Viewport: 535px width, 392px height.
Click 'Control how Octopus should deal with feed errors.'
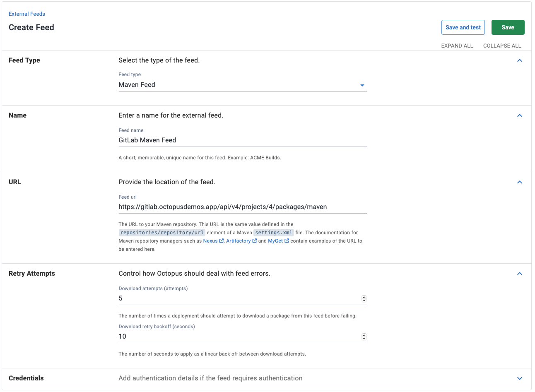(194, 273)
